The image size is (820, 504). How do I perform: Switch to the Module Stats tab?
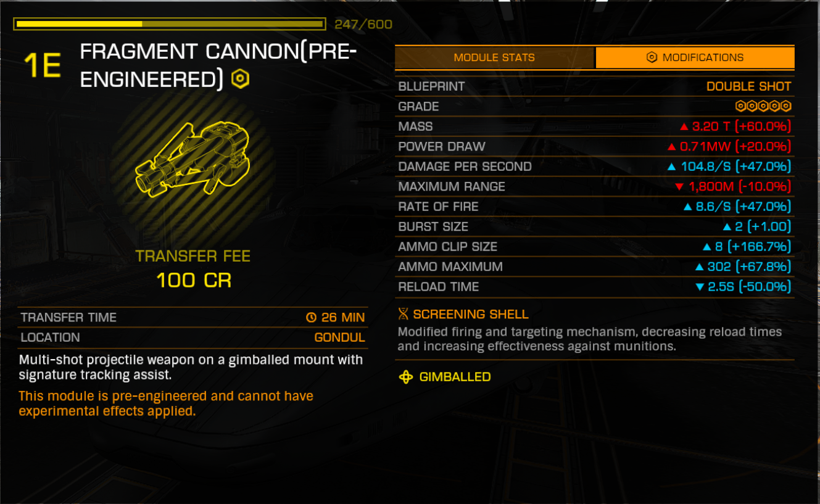point(495,57)
